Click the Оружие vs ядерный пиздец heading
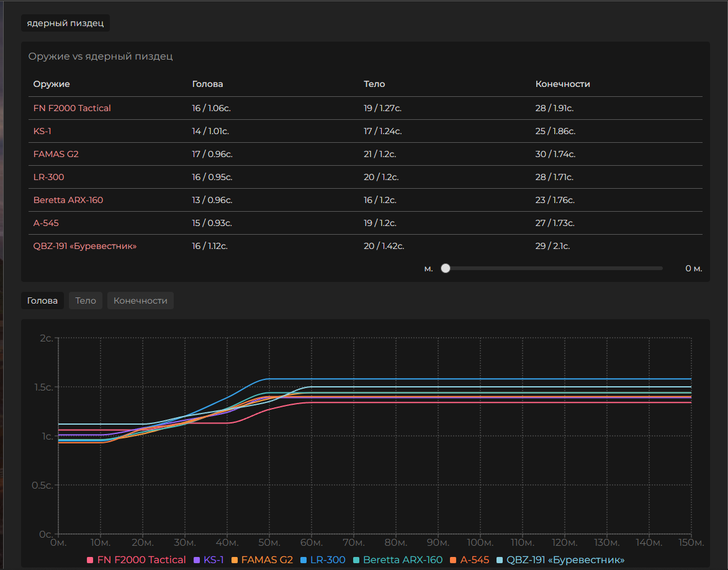Screen dimensions: 728x570 click(x=101, y=57)
